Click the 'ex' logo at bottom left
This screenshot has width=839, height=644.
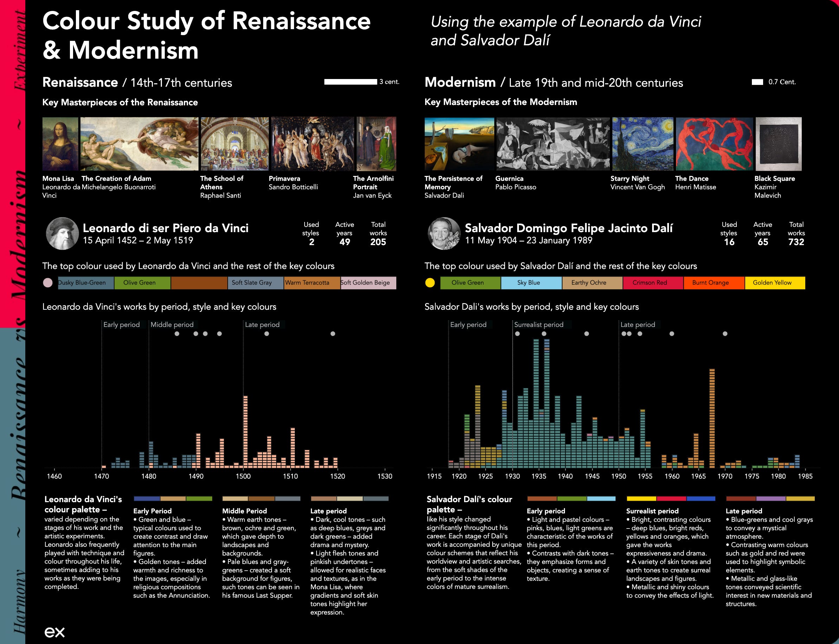point(54,632)
